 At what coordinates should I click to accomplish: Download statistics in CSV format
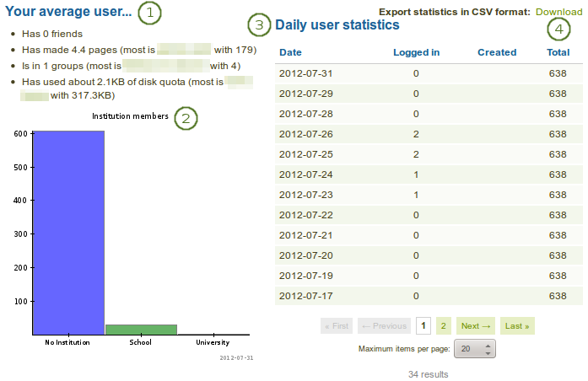(x=558, y=12)
